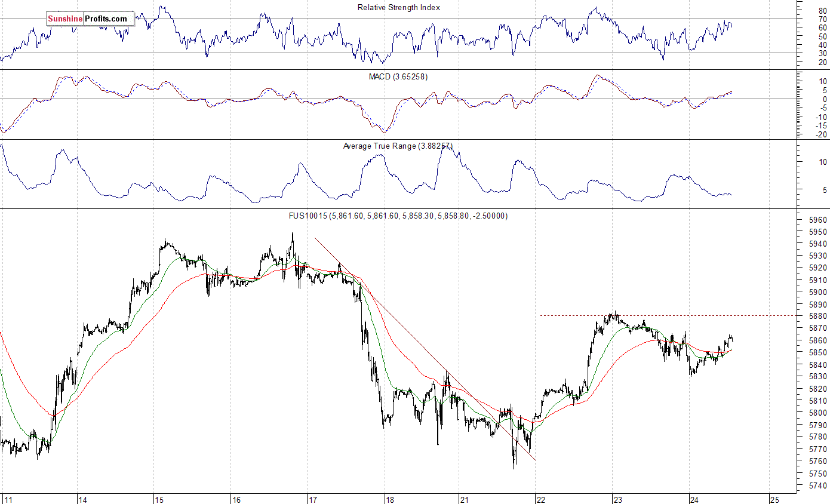Click date label 11 on time axis

pos(7,499)
